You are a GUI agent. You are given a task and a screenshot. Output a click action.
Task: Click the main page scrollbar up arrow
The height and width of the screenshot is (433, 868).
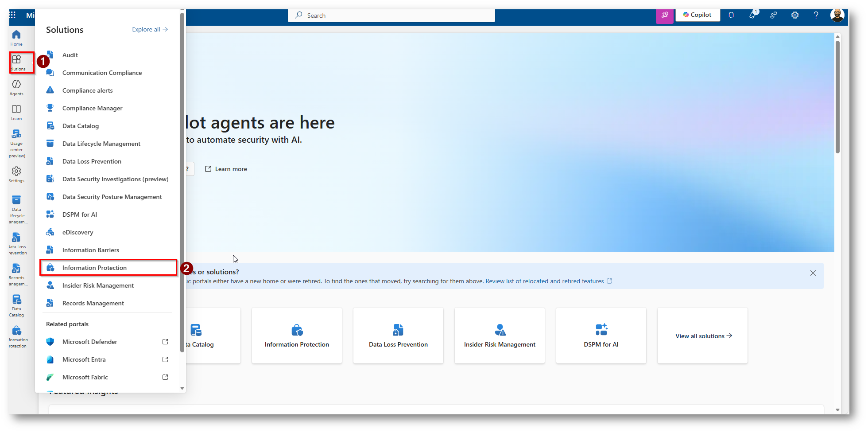coord(837,36)
